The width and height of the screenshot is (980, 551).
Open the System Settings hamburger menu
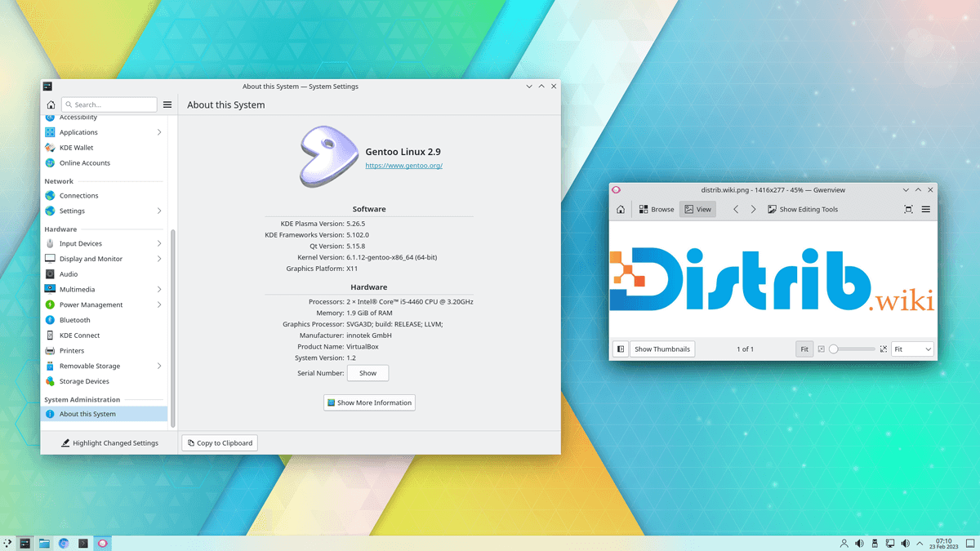[x=167, y=104]
